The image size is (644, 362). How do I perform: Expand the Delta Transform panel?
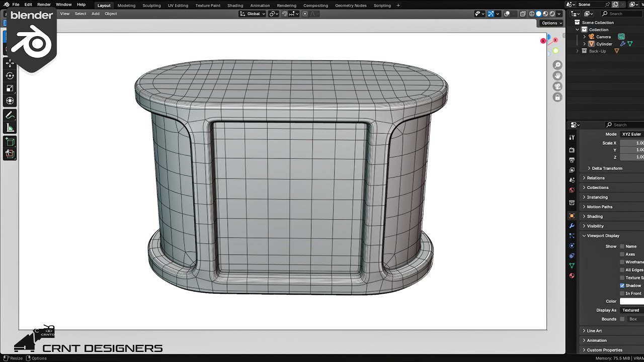click(607, 168)
